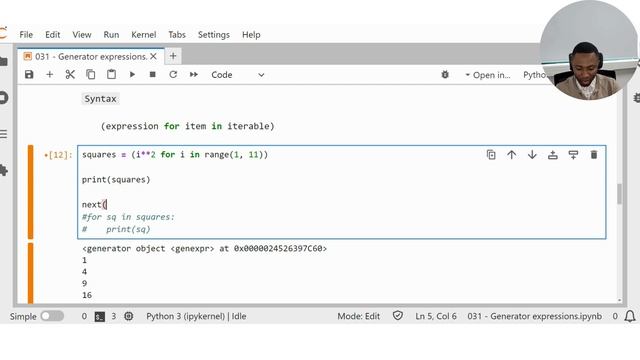
Task: Duplicate cell using the cell toolbar icon
Action: point(491,155)
